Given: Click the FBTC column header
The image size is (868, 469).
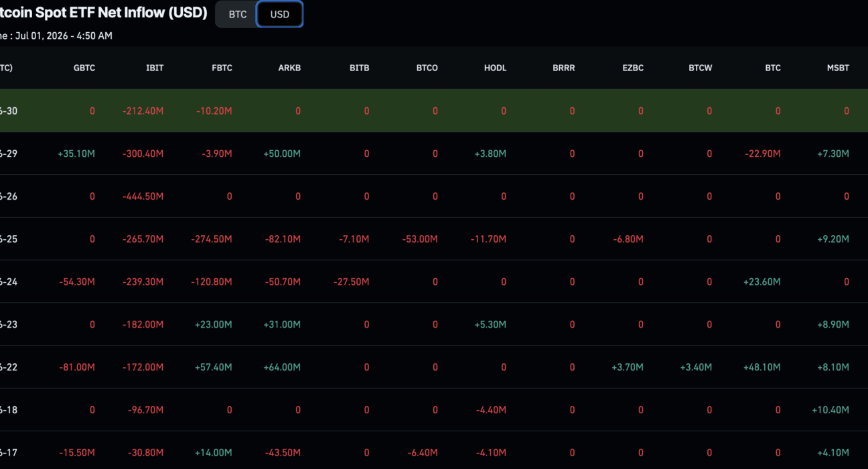Looking at the screenshot, I should coord(222,68).
